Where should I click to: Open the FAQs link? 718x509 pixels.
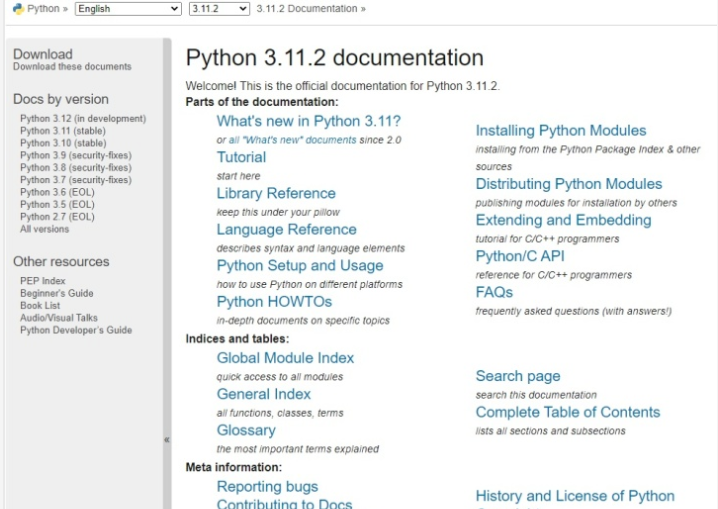click(495, 292)
